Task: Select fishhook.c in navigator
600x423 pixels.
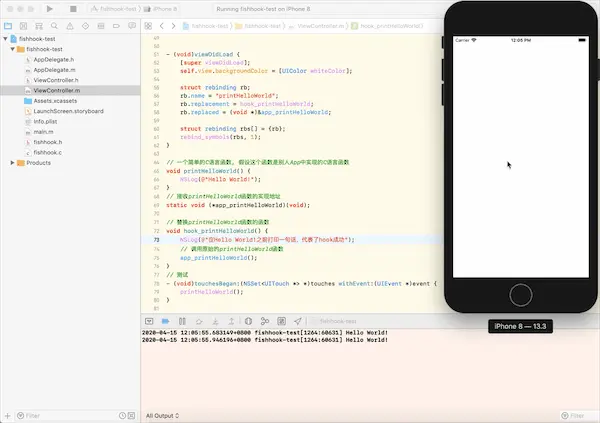Action: [47, 153]
